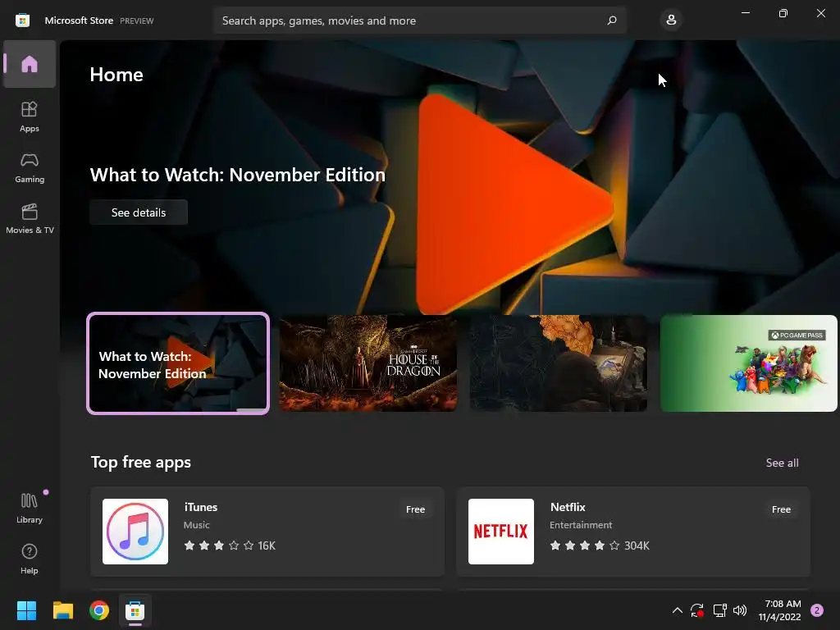Open the Help page
The height and width of the screenshot is (630, 840).
(30, 559)
